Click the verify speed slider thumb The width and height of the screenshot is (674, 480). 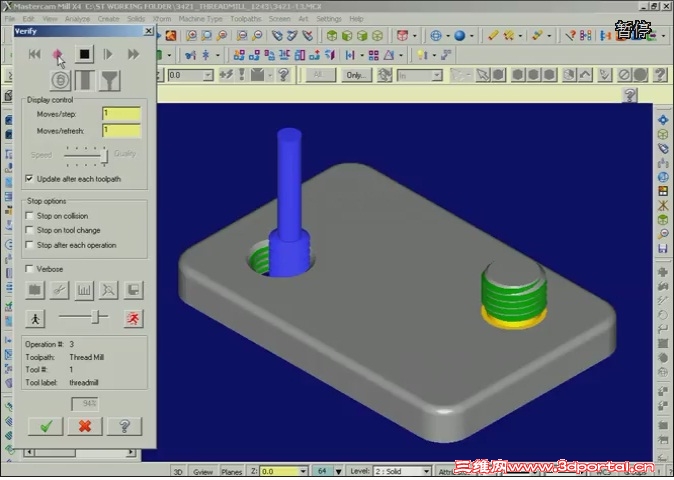97,317
